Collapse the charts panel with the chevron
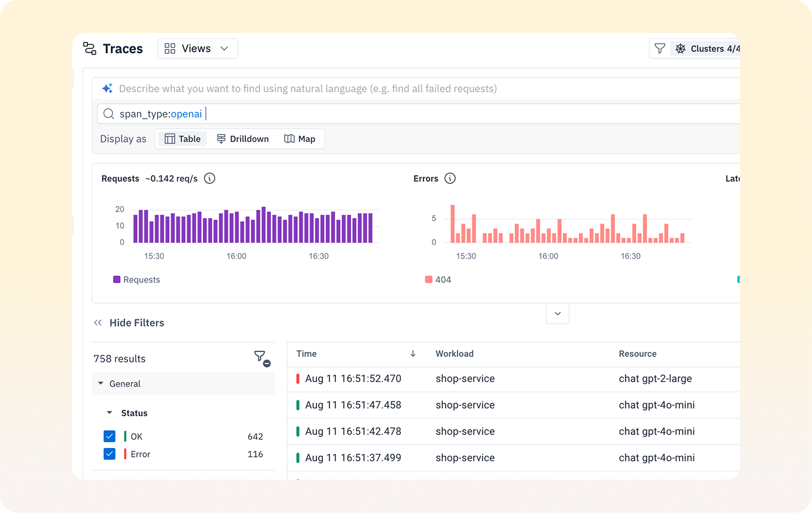The width and height of the screenshot is (812, 513). (558, 313)
